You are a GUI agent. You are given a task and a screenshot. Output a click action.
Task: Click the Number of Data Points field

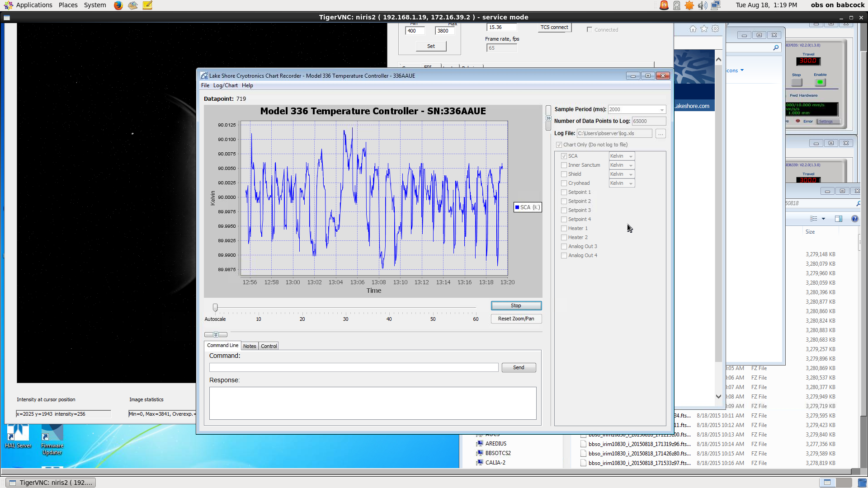[649, 122]
